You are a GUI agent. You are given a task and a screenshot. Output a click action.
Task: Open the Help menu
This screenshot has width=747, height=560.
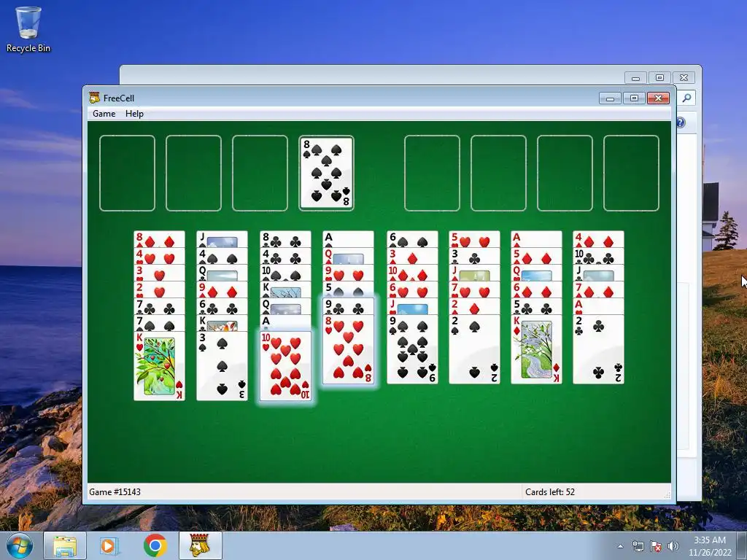(x=134, y=113)
